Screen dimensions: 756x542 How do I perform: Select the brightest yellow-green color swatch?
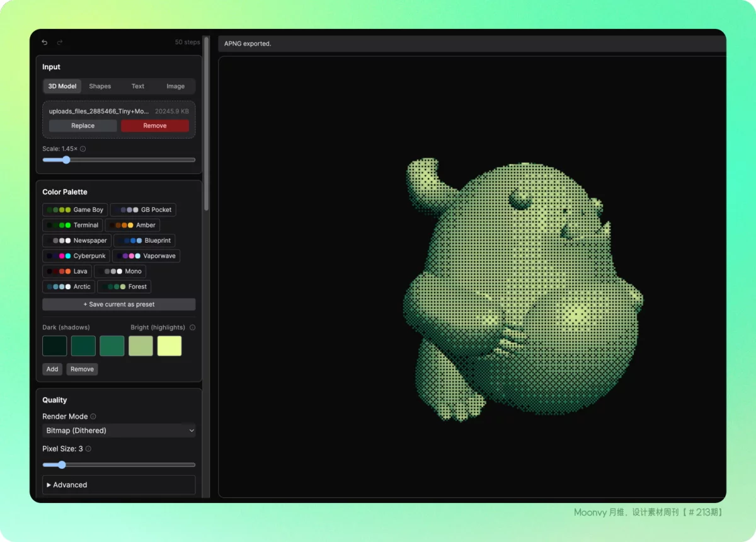pyautogui.click(x=169, y=346)
